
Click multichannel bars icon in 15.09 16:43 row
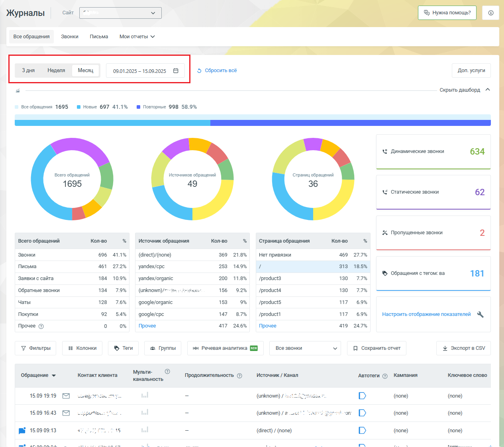[145, 412]
